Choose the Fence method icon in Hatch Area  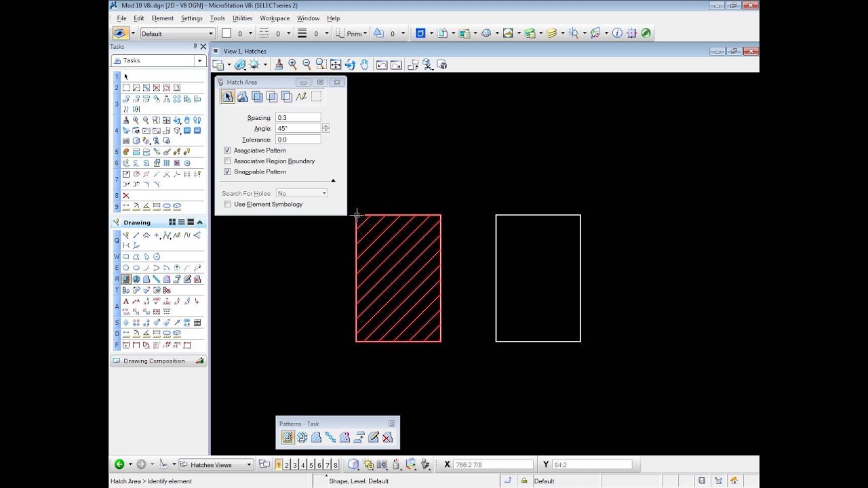(316, 97)
